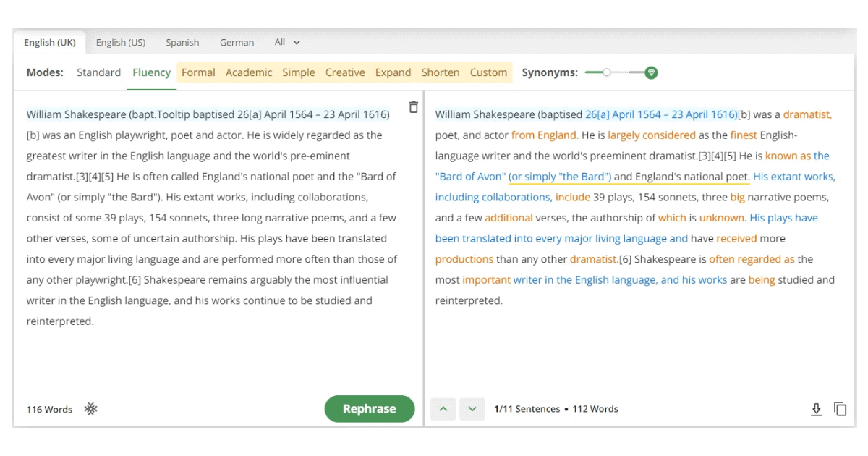Open the Custom mode
Image resolution: width=868 pixels, height=456 pixels.
(x=489, y=72)
